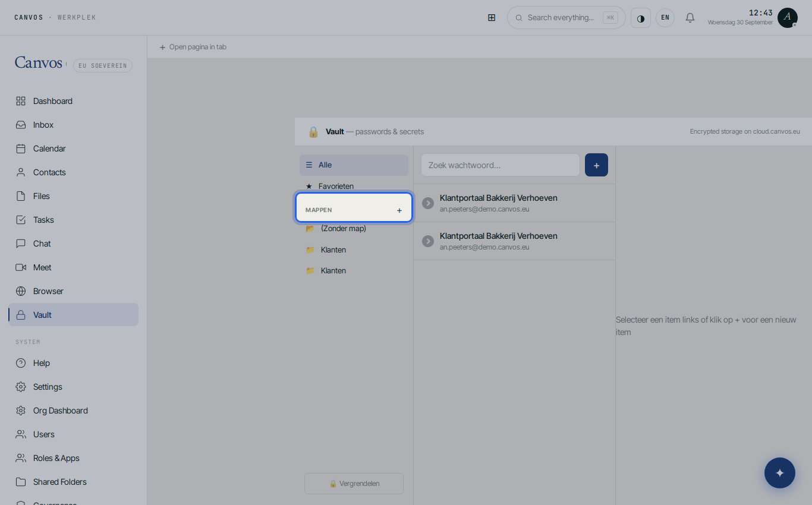The height and width of the screenshot is (505, 812).
Task: Lock the vault with Vergrendelen
Action: (x=354, y=484)
